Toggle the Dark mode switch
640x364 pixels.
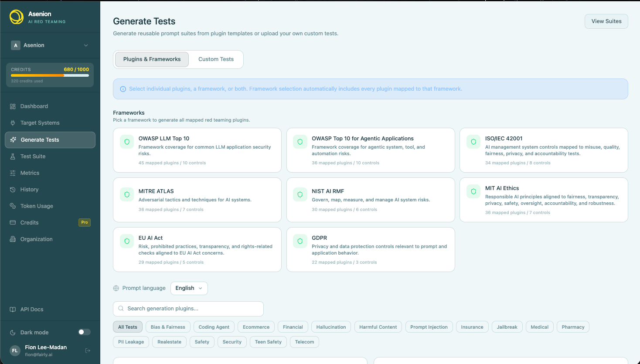pyautogui.click(x=84, y=332)
